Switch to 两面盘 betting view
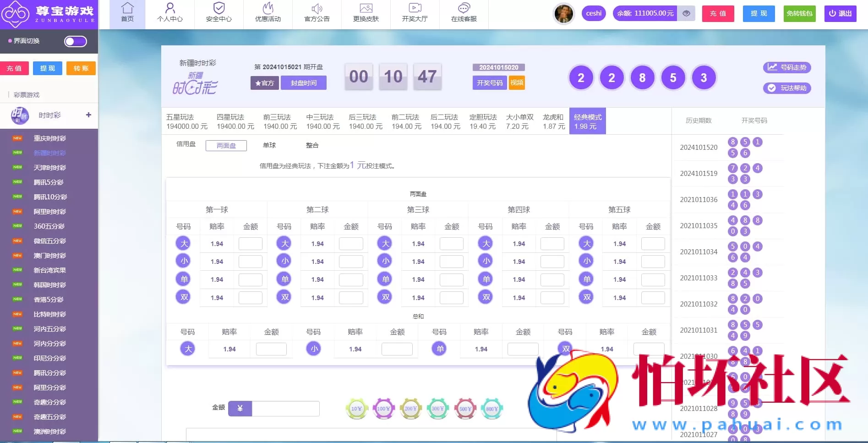This screenshot has width=868, height=443. [226, 145]
